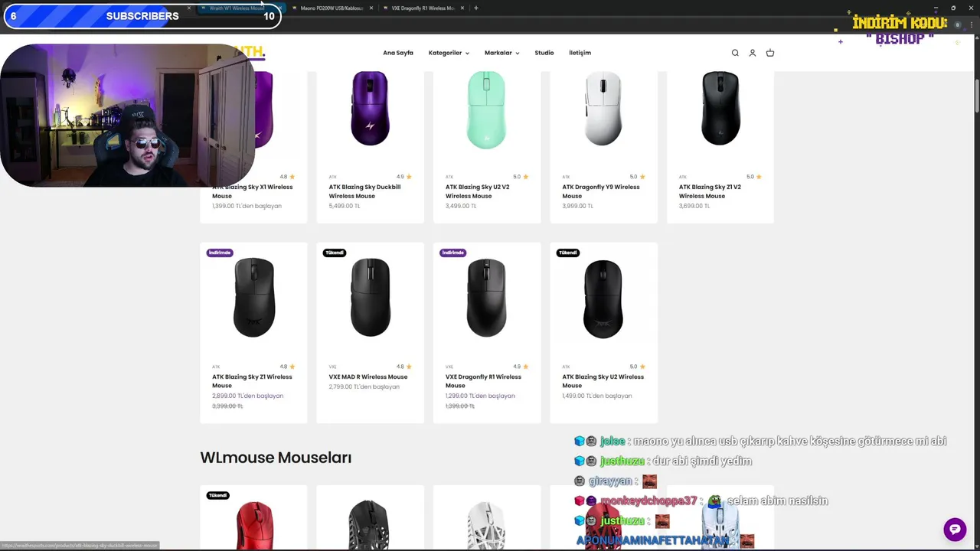Viewport: 980px width, 551px height.
Task: Open ATK Blazing Sky Duckbill Wireless Mouse link
Action: 364,191
